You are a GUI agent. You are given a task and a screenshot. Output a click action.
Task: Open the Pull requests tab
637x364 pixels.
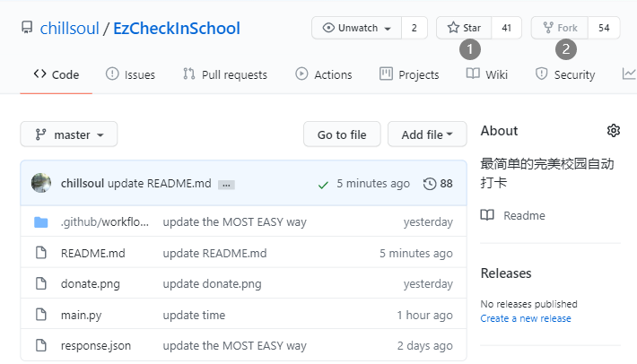[x=224, y=74]
